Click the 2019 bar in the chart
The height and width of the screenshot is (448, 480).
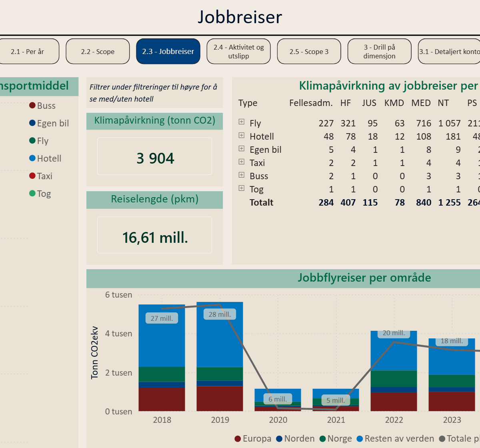[x=220, y=356]
